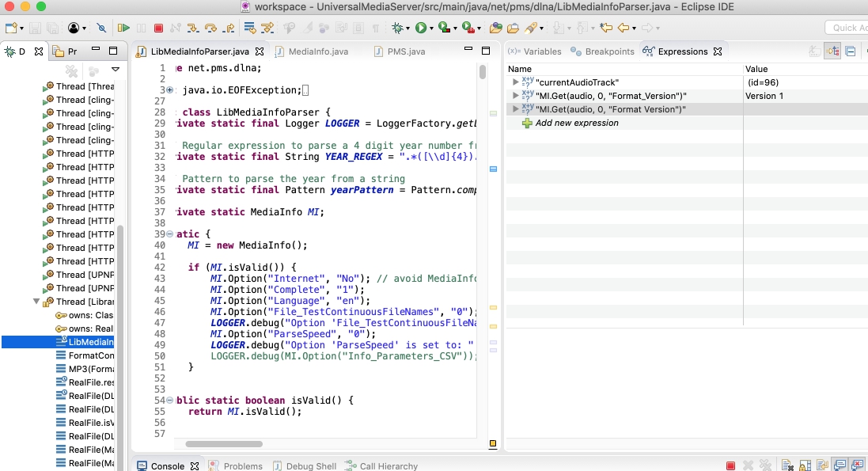Collapse the folded code at line 39
This screenshot has height=471, width=868.
point(170,234)
